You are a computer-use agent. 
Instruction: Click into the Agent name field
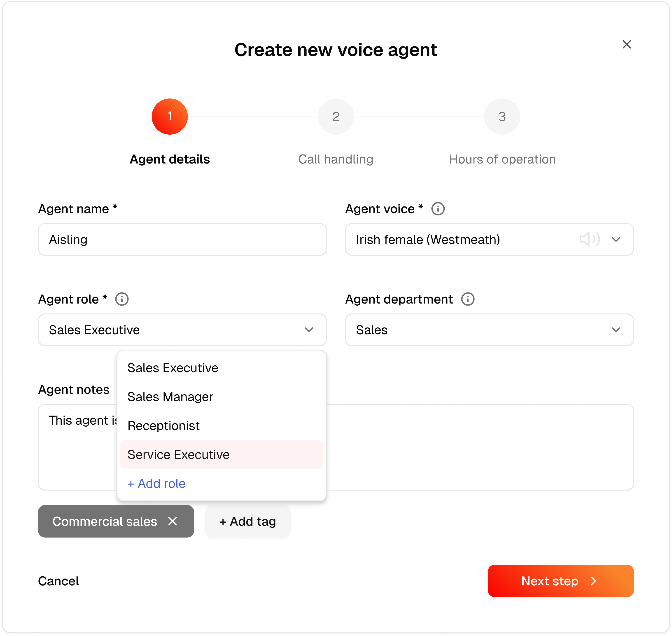[x=182, y=239]
